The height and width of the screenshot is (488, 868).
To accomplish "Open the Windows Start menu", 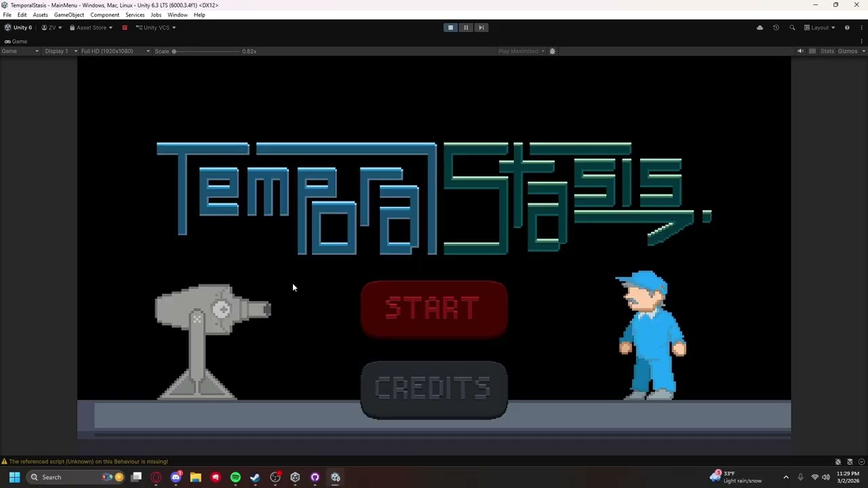I will tap(14, 477).
